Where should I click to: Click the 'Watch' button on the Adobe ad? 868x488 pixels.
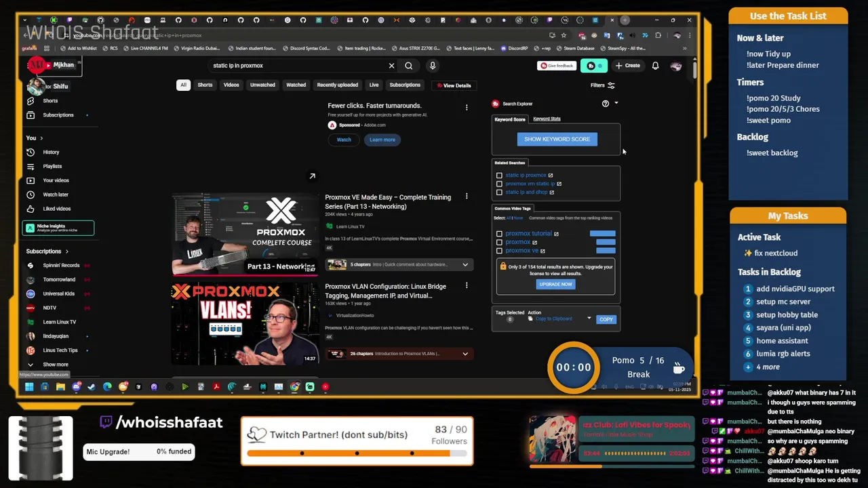tap(344, 140)
